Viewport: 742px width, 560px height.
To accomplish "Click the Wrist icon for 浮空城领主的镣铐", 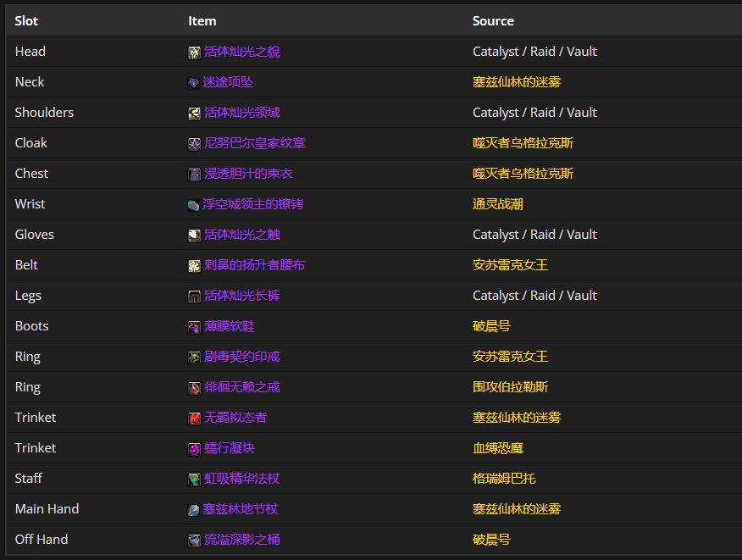I will pyautogui.click(x=192, y=203).
